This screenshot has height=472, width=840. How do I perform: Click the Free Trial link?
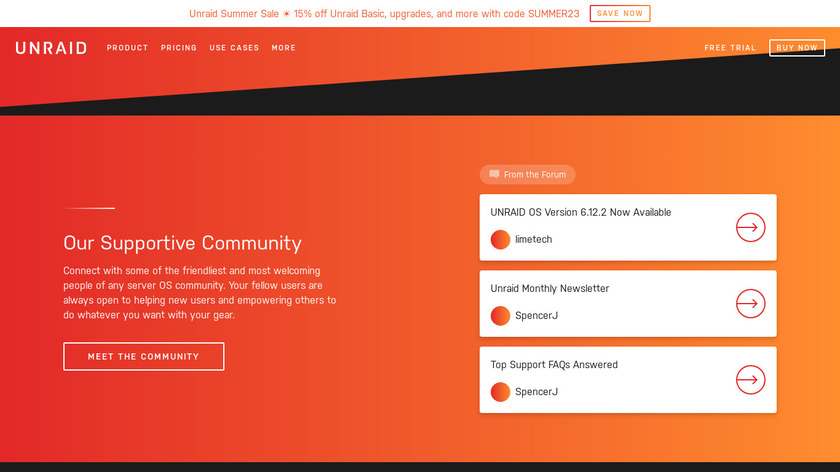click(730, 48)
